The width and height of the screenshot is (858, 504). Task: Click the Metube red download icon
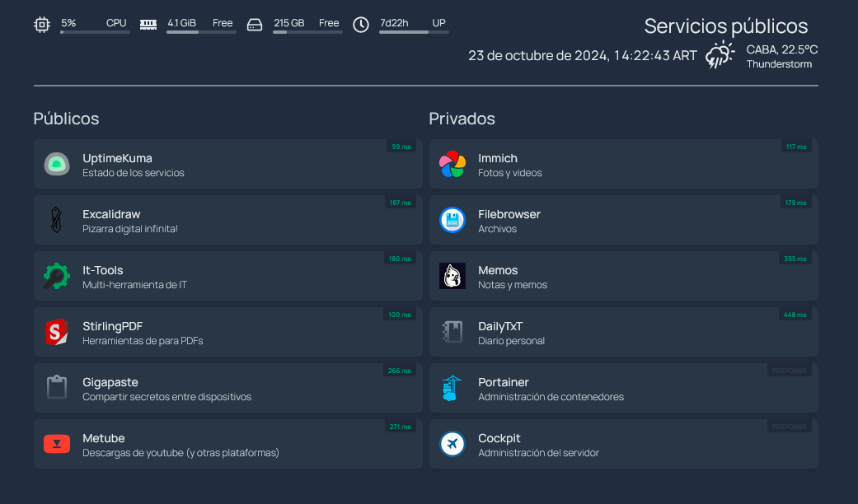(56, 444)
